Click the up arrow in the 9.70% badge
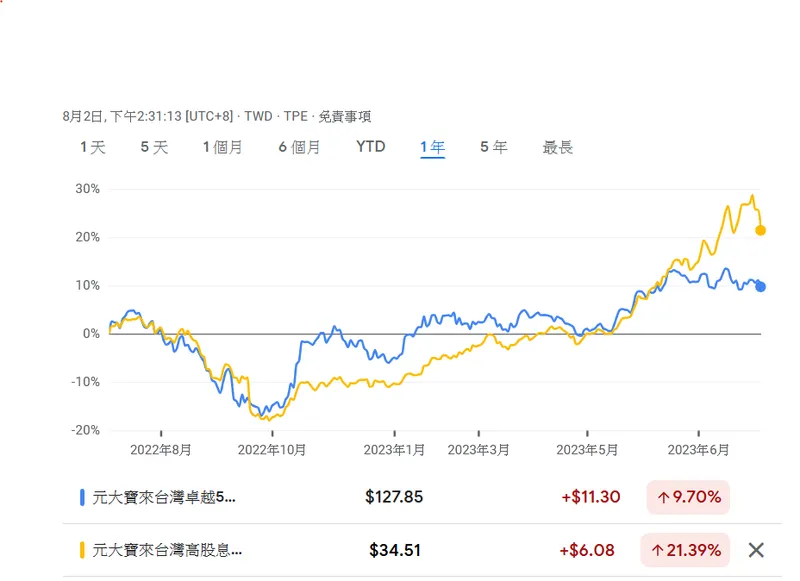The height and width of the screenshot is (581, 800). click(x=664, y=497)
